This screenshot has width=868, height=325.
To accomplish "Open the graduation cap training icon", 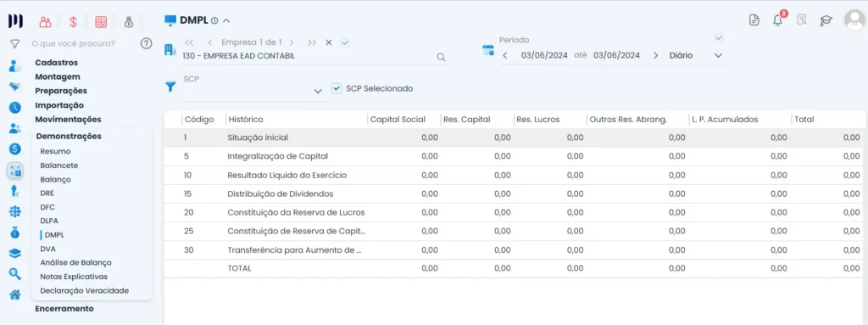I will point(826,20).
